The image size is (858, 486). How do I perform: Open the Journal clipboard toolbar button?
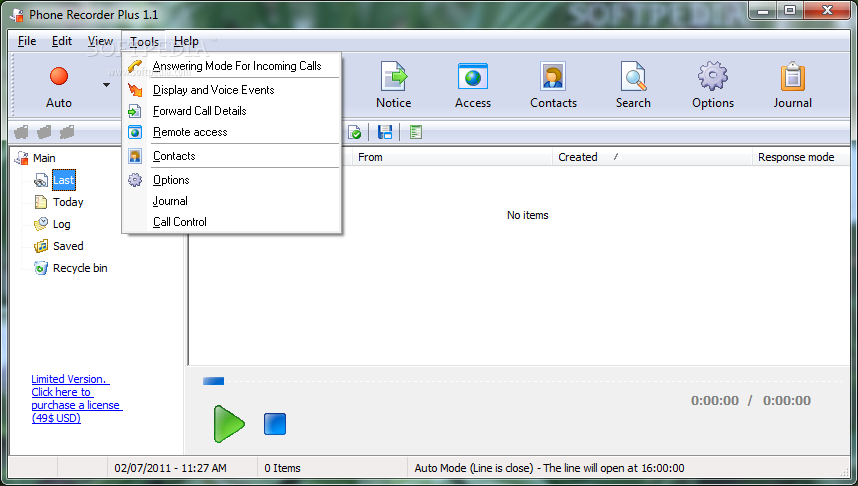click(792, 86)
